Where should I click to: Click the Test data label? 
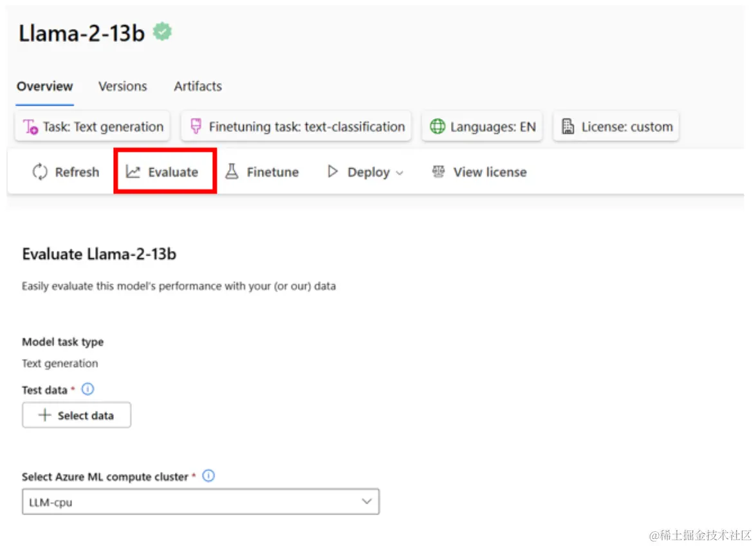pyautogui.click(x=44, y=390)
